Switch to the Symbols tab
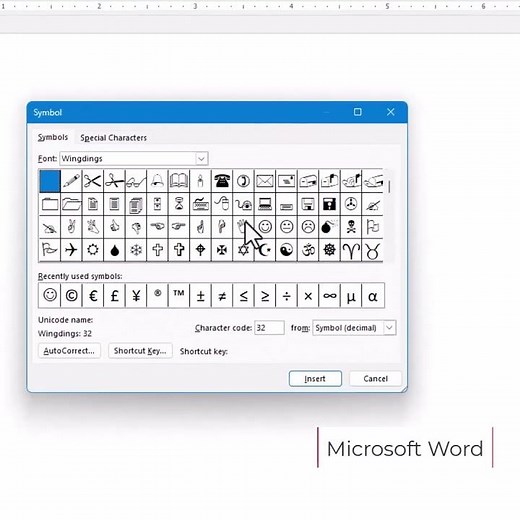The height and width of the screenshot is (520, 520). click(53, 137)
